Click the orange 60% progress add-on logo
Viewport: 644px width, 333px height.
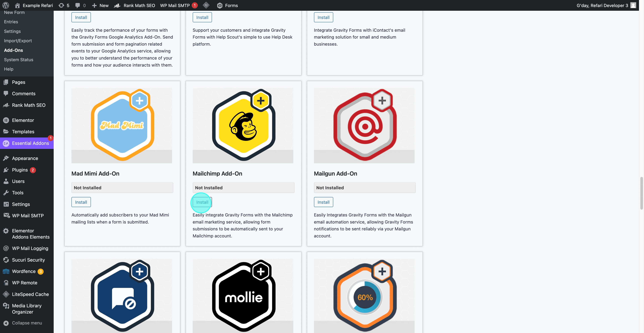point(364,296)
